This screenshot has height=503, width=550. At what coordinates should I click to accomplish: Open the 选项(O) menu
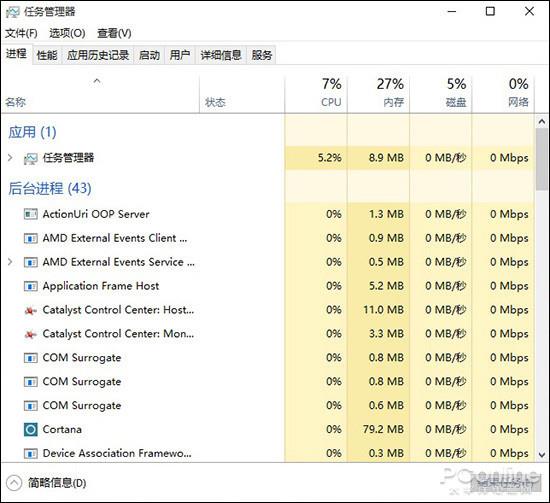67,33
